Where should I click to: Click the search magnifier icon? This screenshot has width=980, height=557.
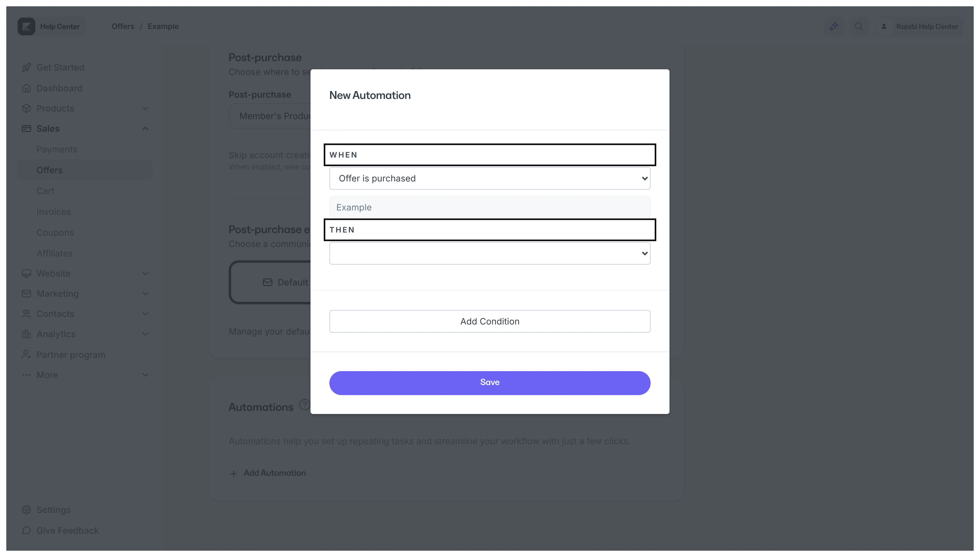[x=859, y=26]
